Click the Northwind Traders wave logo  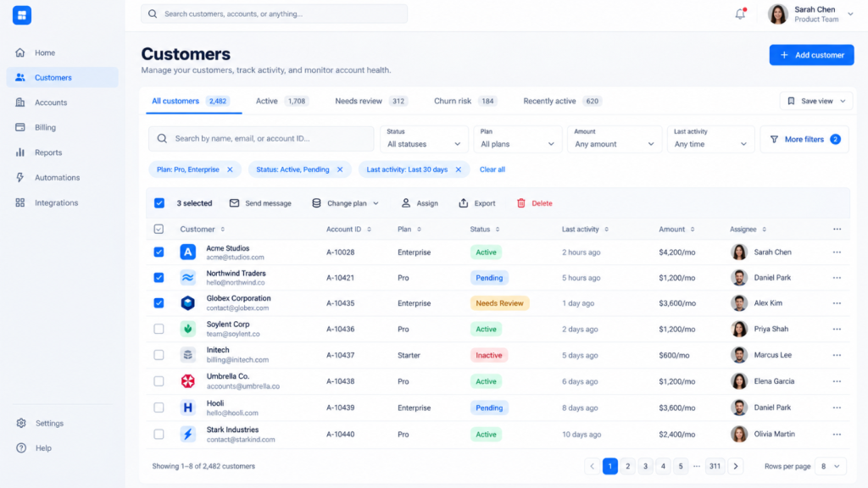click(x=187, y=277)
